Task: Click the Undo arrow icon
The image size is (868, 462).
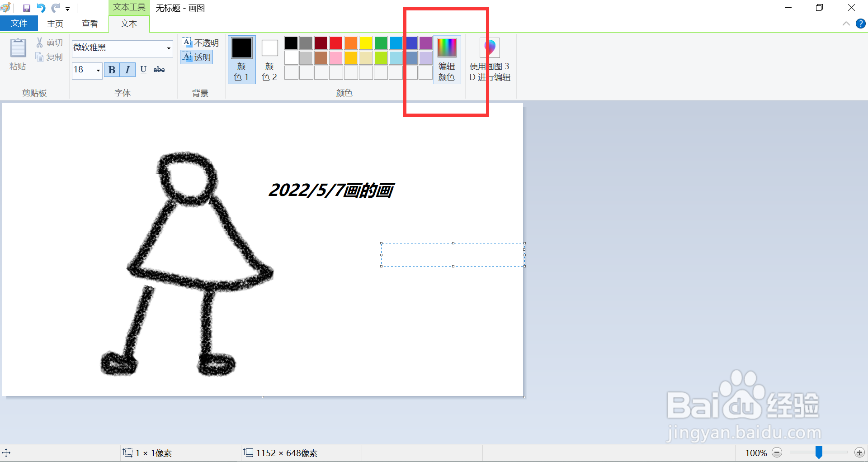Action: [41, 8]
